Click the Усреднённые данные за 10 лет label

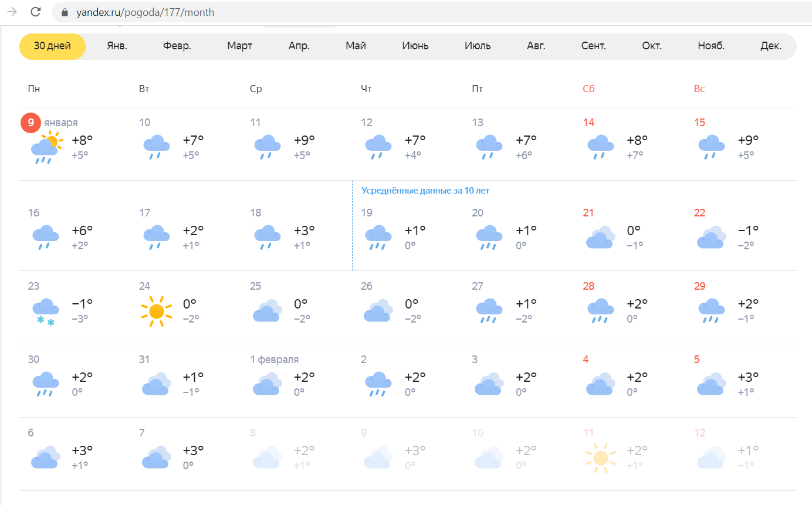pyautogui.click(x=425, y=190)
